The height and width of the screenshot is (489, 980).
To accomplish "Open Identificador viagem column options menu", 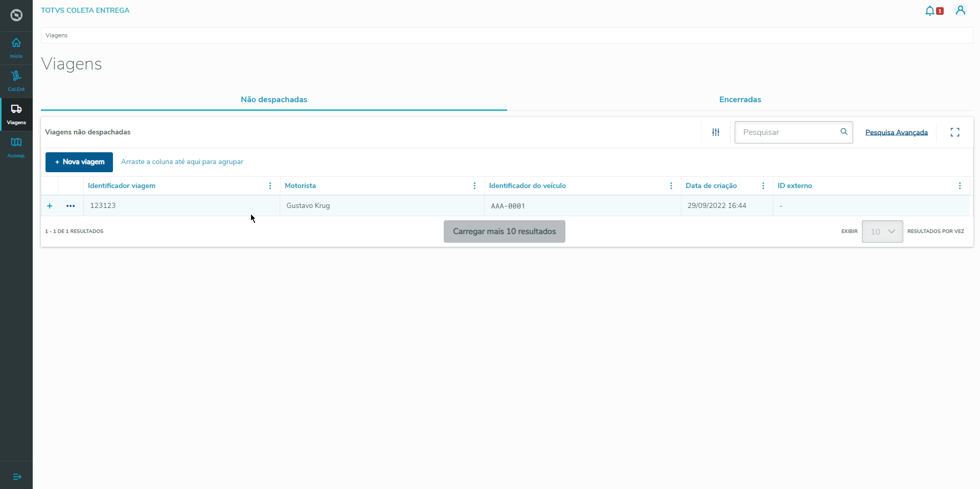I will 270,186.
